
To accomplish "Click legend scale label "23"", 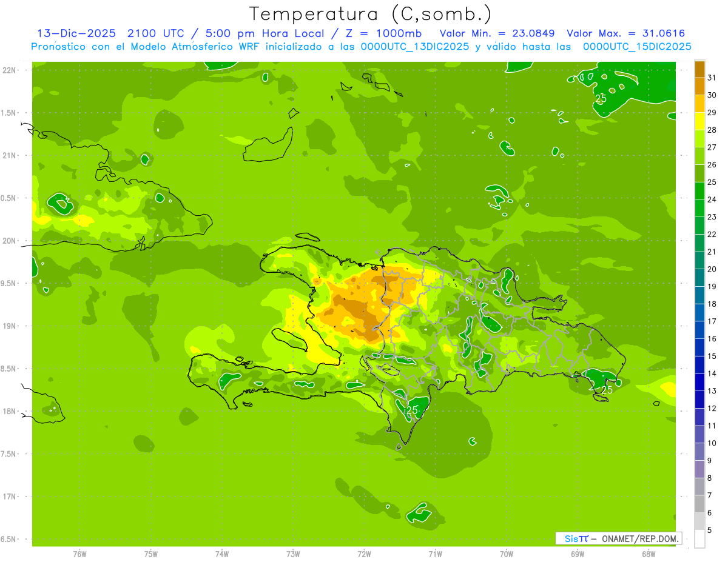I will pos(712,217).
